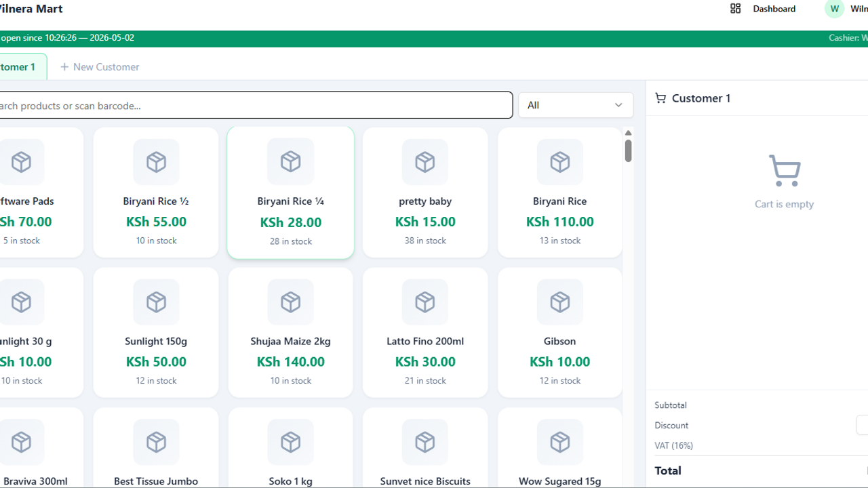Click the KSh 15.00 price
The image size is (868, 488).
[425, 222]
